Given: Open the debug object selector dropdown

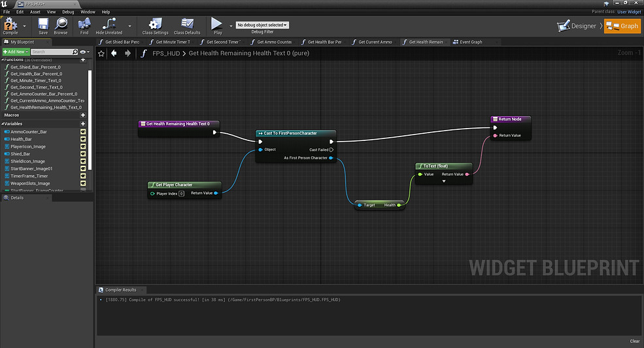Looking at the screenshot, I should tap(262, 25).
